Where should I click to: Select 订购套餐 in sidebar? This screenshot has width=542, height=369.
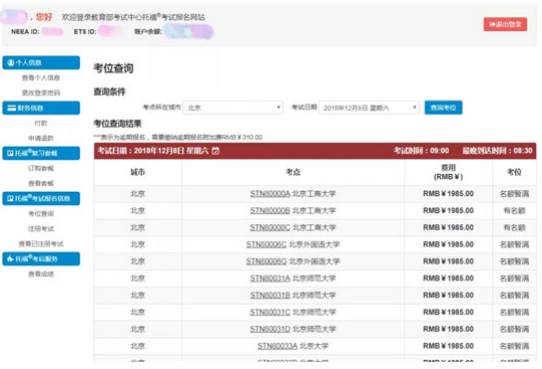pyautogui.click(x=41, y=168)
